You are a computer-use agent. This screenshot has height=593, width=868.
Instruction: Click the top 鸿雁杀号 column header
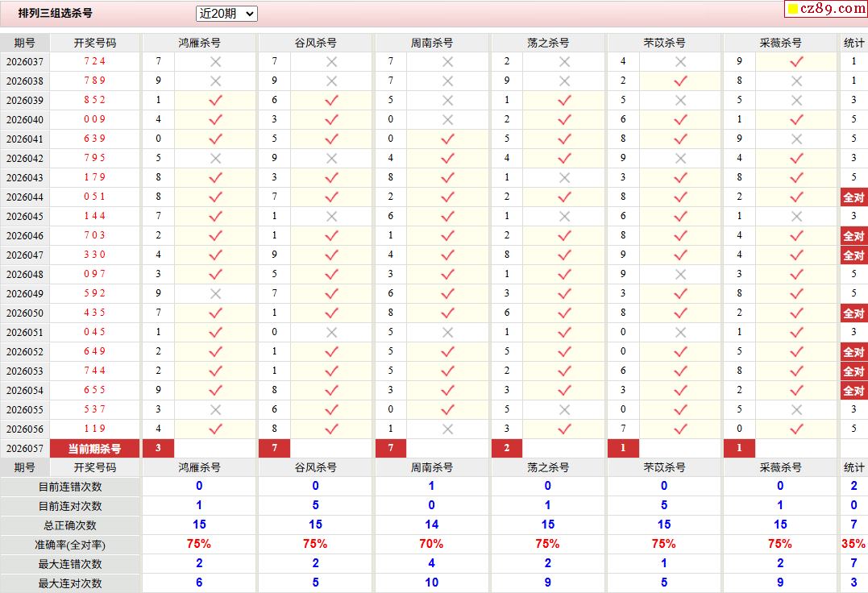click(199, 43)
